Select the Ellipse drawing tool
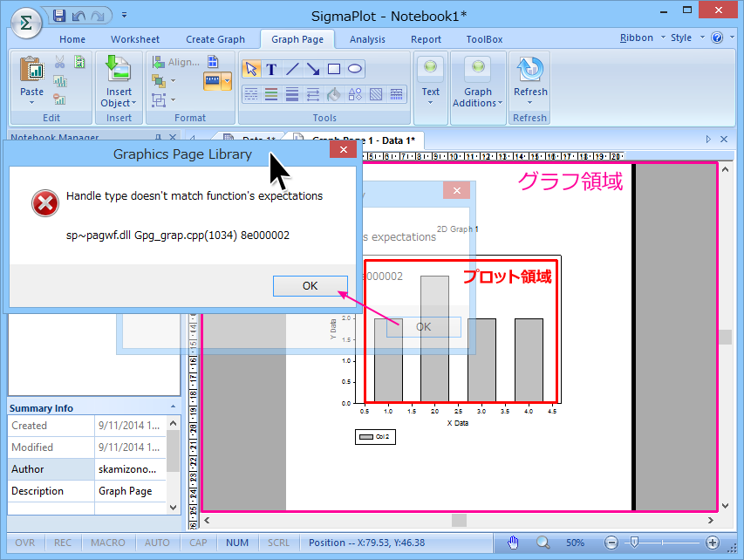Image resolution: width=744 pixels, height=560 pixels. point(355,69)
